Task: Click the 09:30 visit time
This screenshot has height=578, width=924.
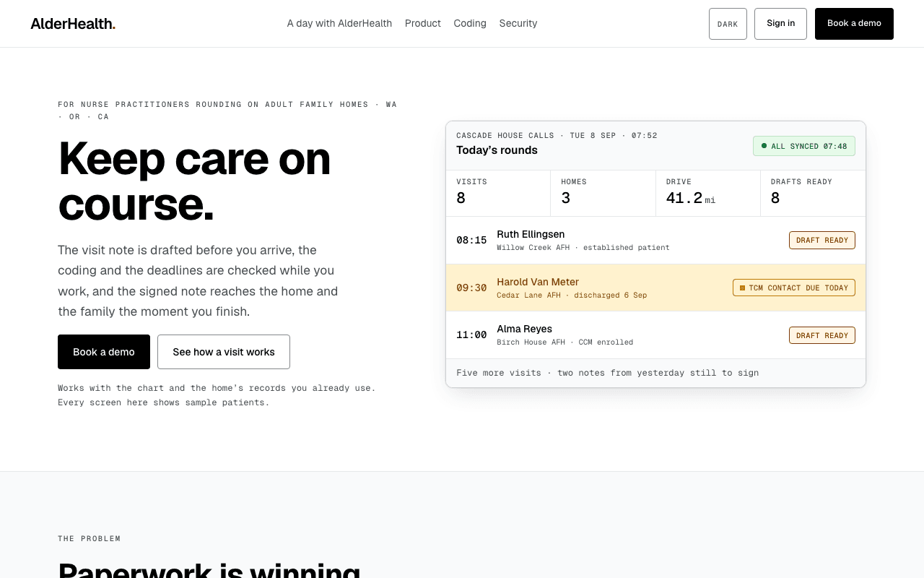Action: tap(471, 288)
